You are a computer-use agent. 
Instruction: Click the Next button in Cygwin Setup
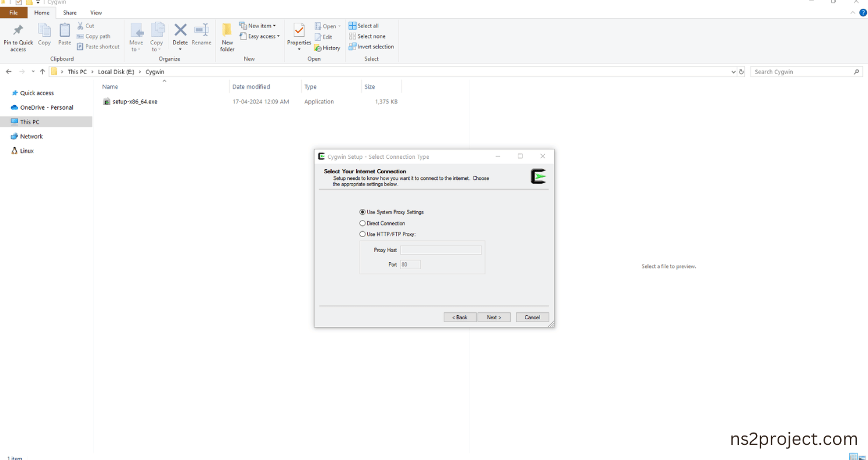494,318
